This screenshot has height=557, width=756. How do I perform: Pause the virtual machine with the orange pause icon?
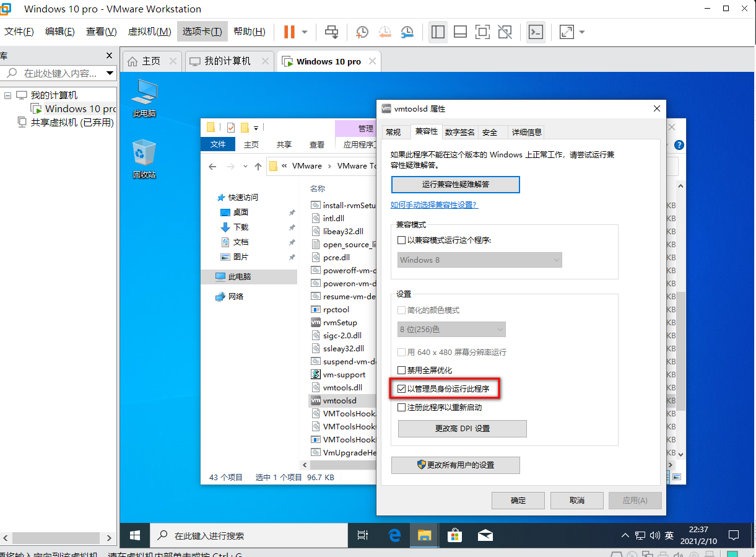[289, 32]
